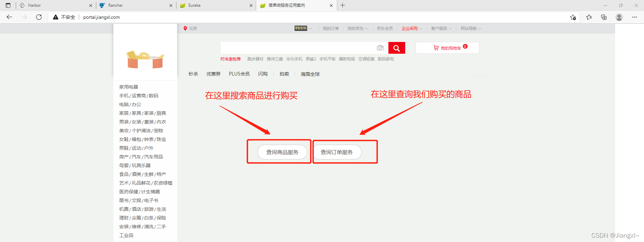
Task: Open the 闪购 nav item
Action: click(x=263, y=74)
